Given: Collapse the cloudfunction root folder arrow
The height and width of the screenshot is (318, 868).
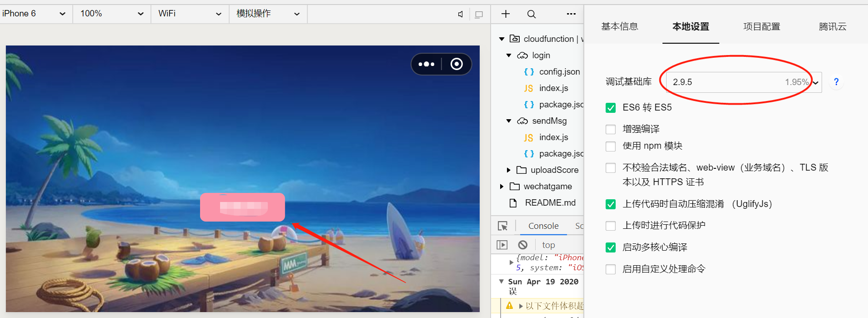Looking at the screenshot, I should pos(502,39).
